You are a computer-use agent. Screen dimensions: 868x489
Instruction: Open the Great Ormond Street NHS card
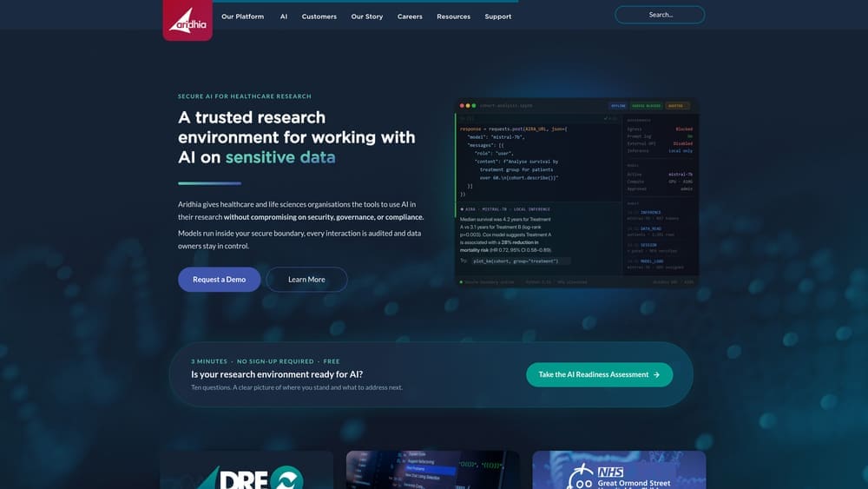(619, 470)
